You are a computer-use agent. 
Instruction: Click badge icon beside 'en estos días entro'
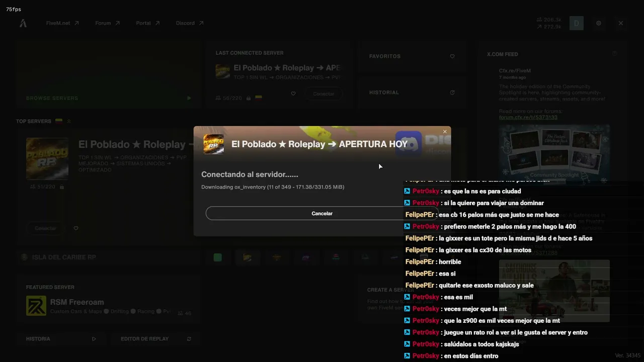pyautogui.click(x=408, y=356)
